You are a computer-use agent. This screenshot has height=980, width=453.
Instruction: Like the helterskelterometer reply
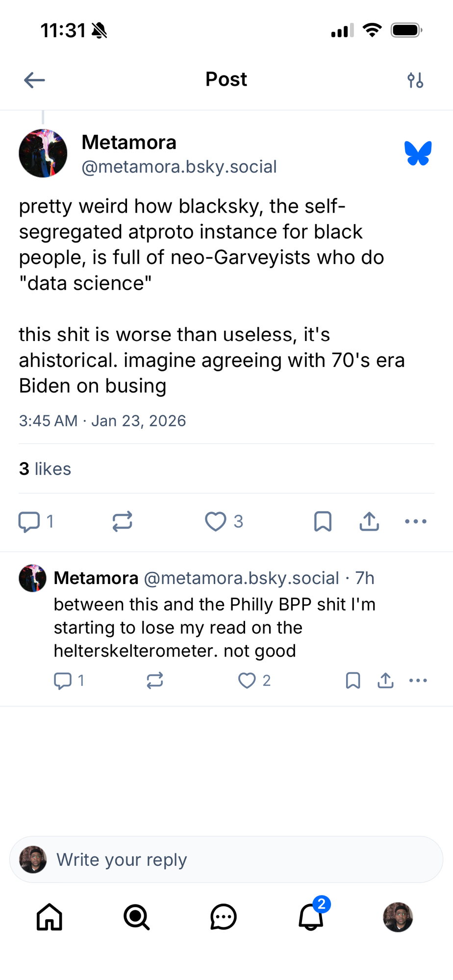click(x=247, y=681)
